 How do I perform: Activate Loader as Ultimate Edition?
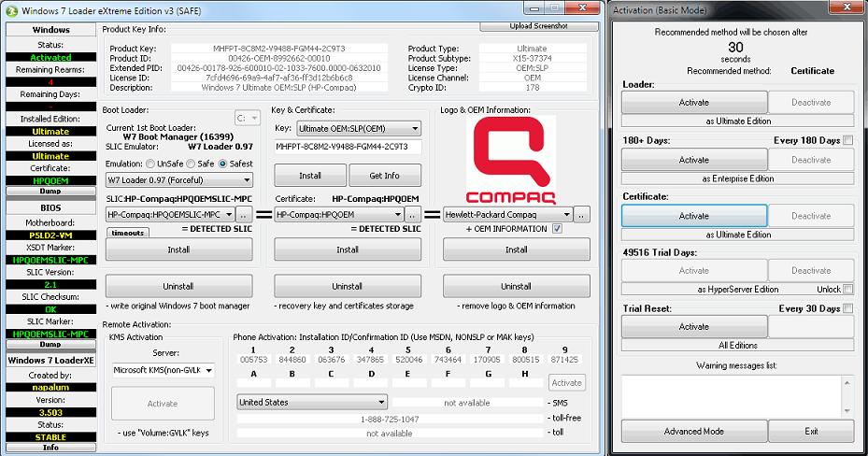coord(694,103)
